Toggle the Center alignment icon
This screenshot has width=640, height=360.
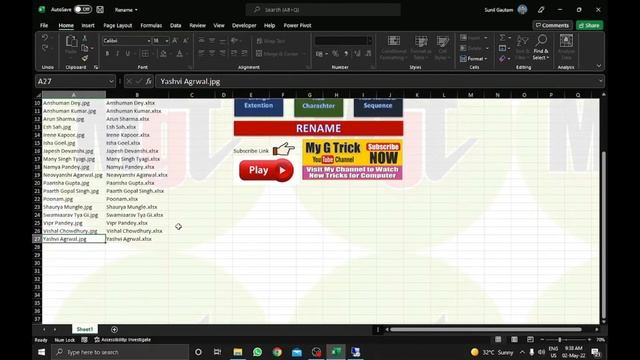[x=212, y=53]
